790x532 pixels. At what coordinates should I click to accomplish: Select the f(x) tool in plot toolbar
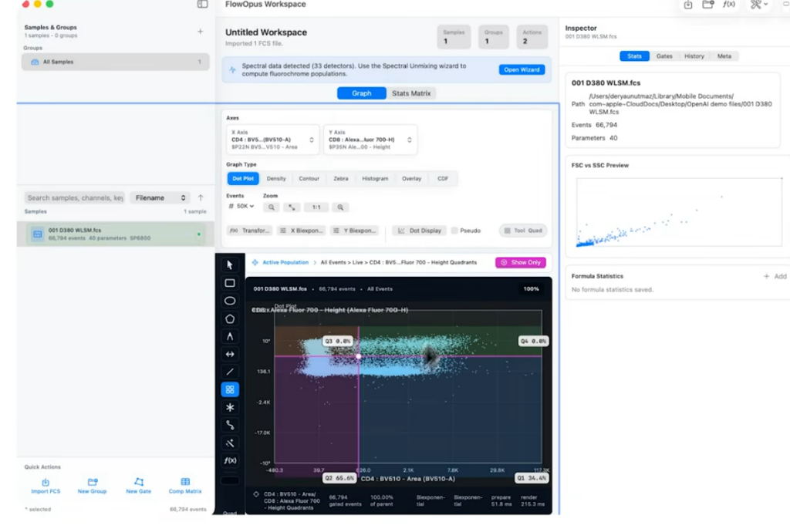pyautogui.click(x=230, y=461)
